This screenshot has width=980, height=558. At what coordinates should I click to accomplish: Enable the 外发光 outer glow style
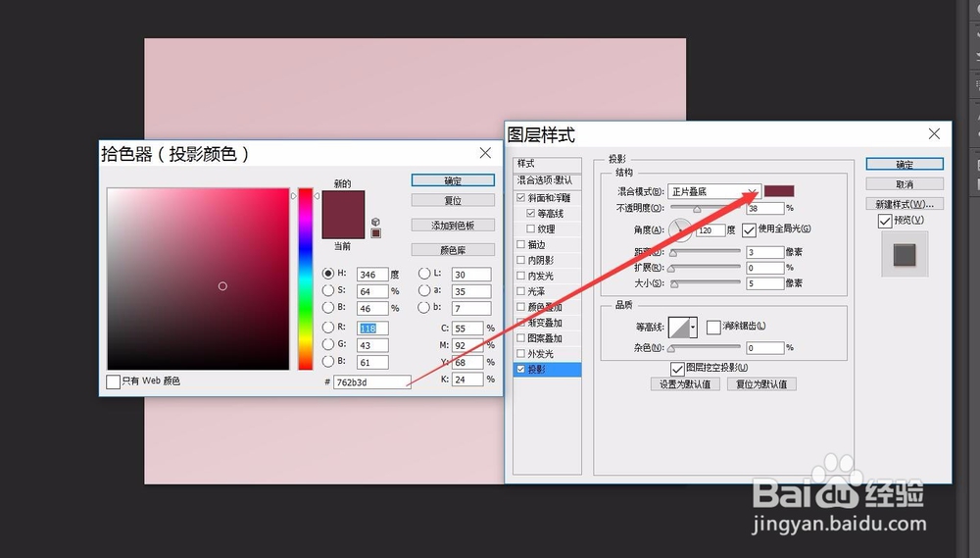point(520,353)
